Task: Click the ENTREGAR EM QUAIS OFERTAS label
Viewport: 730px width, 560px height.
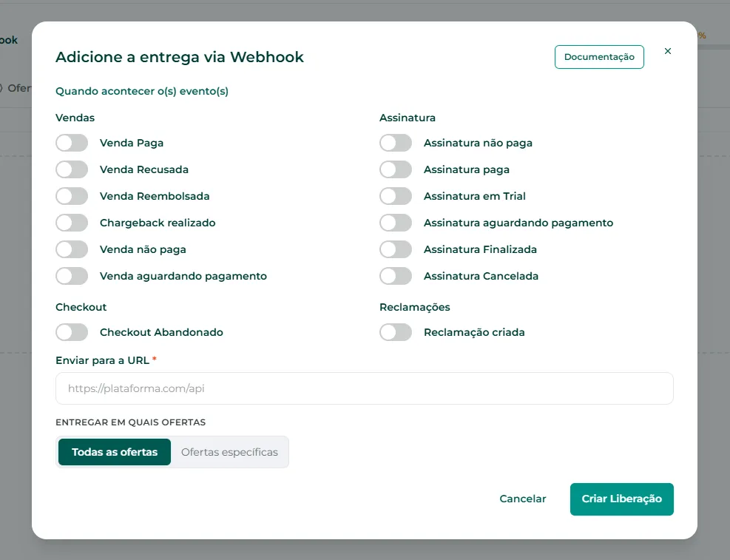Action: tap(130, 422)
